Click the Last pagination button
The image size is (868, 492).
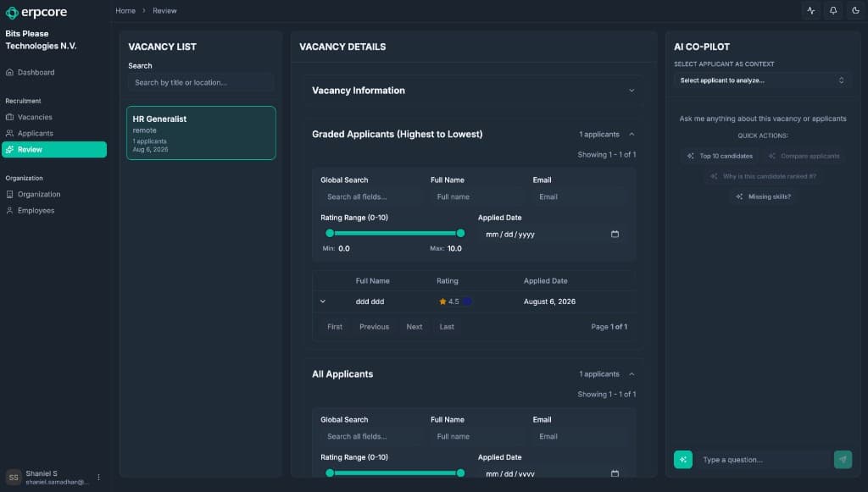(x=447, y=327)
